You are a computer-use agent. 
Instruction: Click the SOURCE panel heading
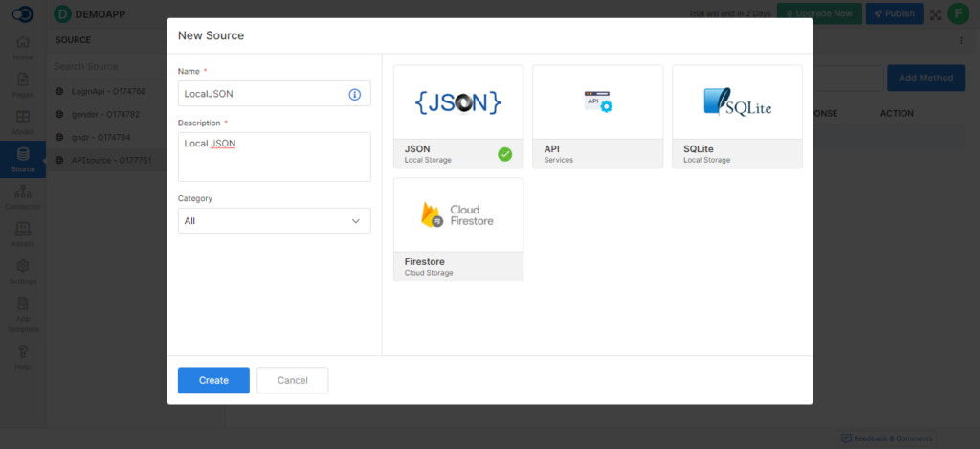[x=73, y=40]
